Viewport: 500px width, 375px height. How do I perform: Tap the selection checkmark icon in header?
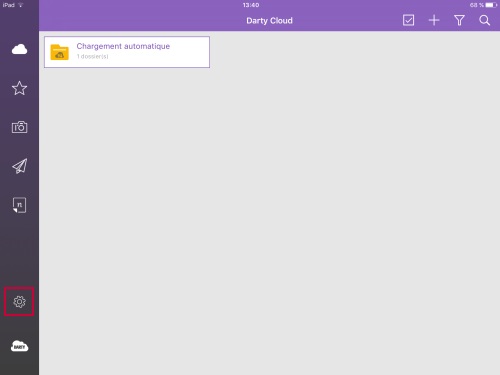click(x=408, y=20)
